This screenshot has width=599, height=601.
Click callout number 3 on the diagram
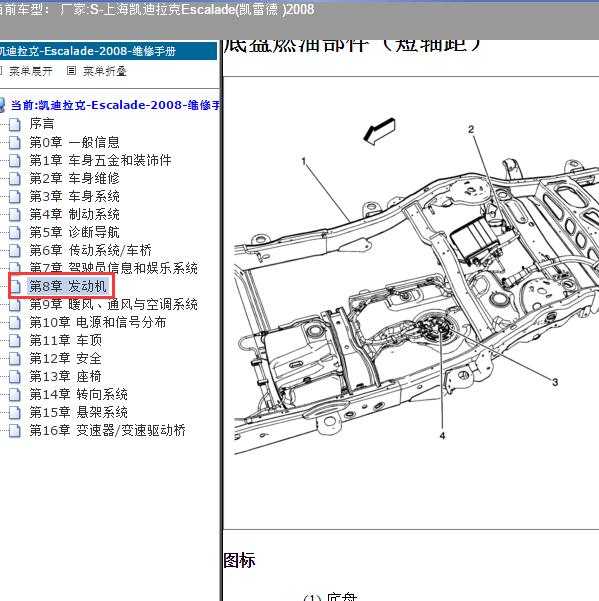(x=555, y=382)
